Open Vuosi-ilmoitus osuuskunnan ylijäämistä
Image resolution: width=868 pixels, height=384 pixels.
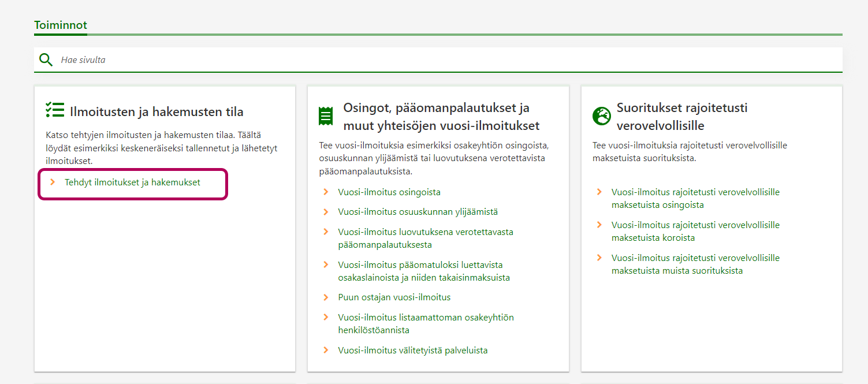tap(418, 212)
